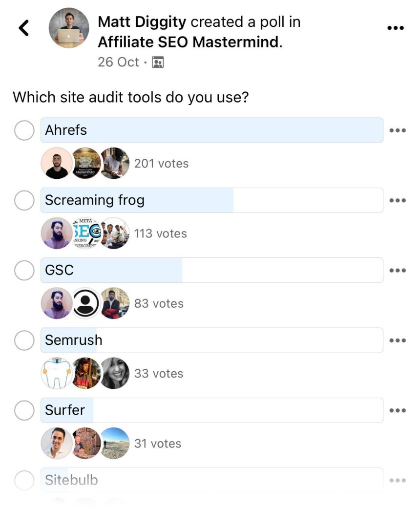Open options menu for the Semrush option
The width and height of the screenshot is (420, 508).
tap(399, 340)
